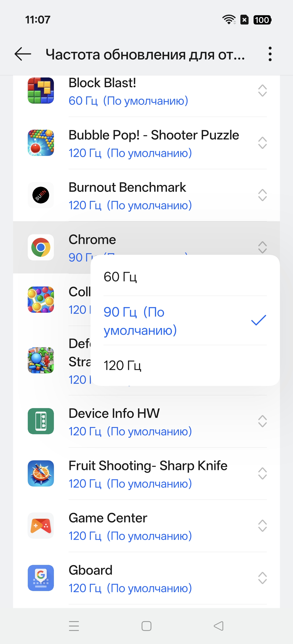Select the 60 Гц option
This screenshot has width=293, height=644.
[x=185, y=277]
